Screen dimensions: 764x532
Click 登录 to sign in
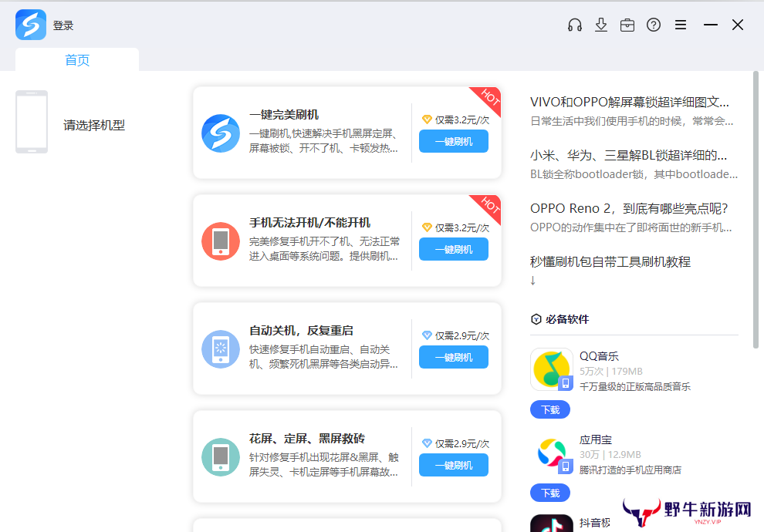(63, 25)
